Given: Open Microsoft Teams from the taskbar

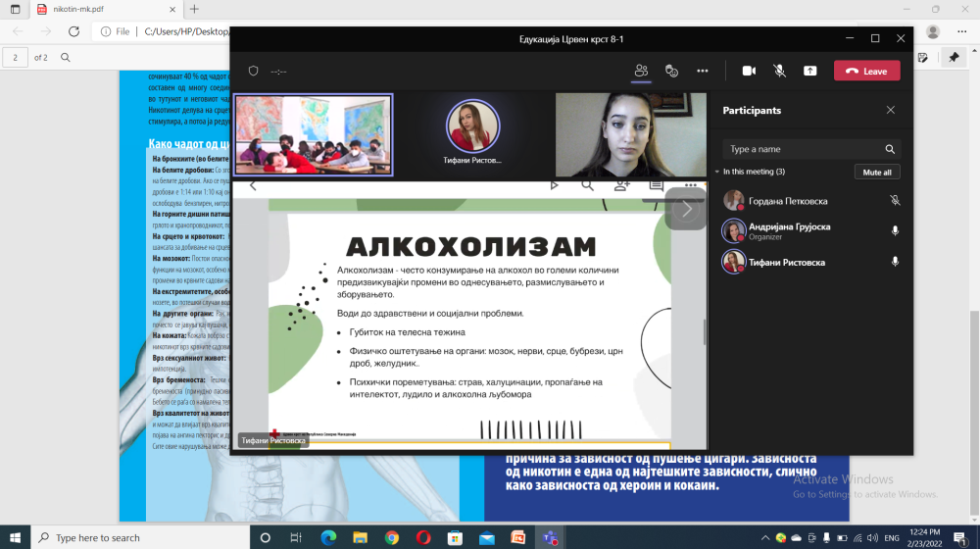Looking at the screenshot, I should click(x=550, y=537).
